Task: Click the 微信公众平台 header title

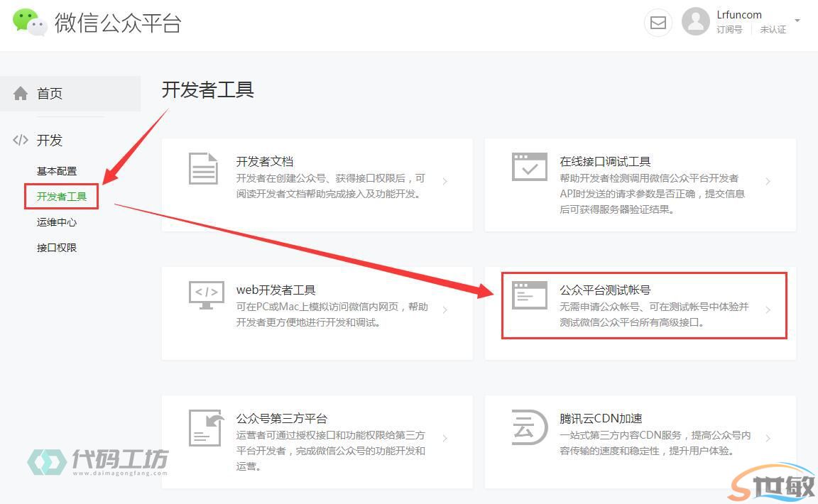Action: click(118, 23)
